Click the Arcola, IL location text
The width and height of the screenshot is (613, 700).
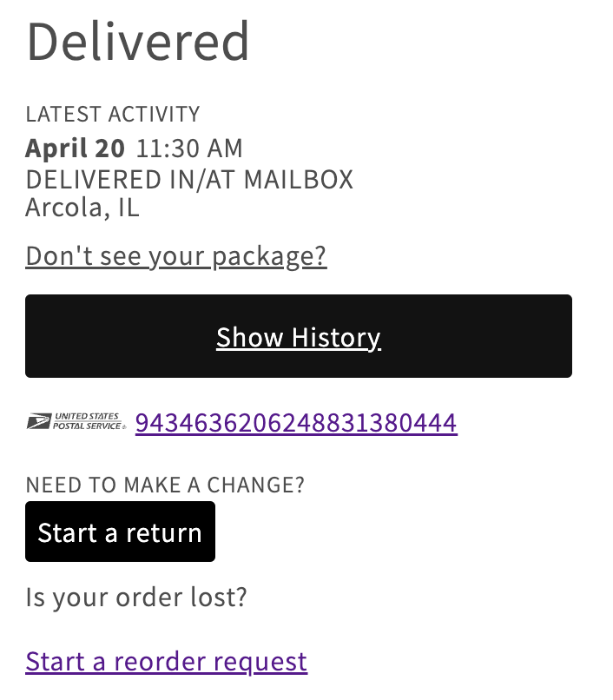point(82,208)
